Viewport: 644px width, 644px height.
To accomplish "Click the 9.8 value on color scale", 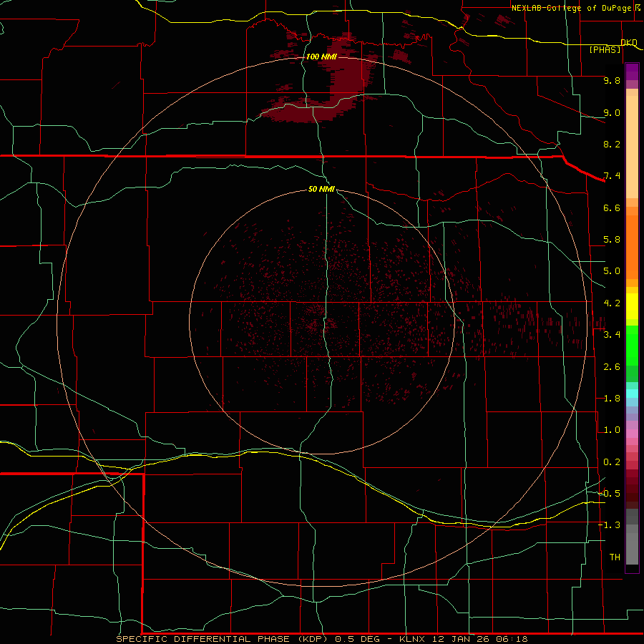I will [x=612, y=80].
